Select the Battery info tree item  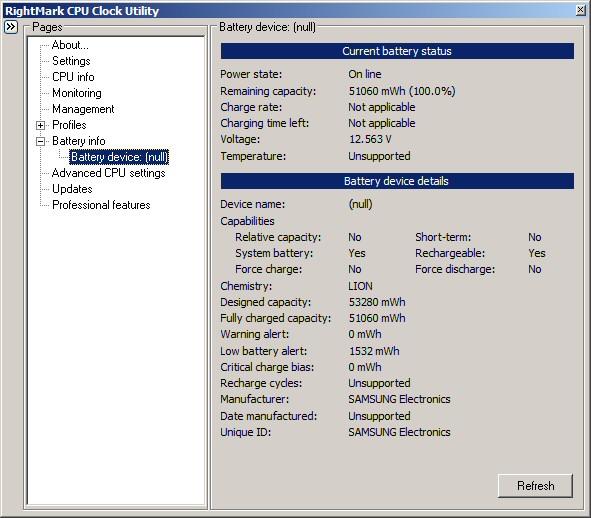pyautogui.click(x=79, y=141)
